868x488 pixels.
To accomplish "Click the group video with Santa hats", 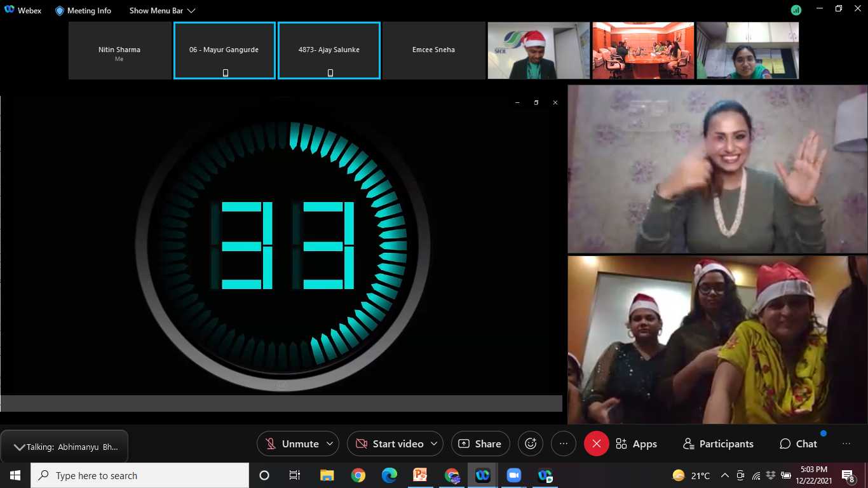I will click(717, 340).
